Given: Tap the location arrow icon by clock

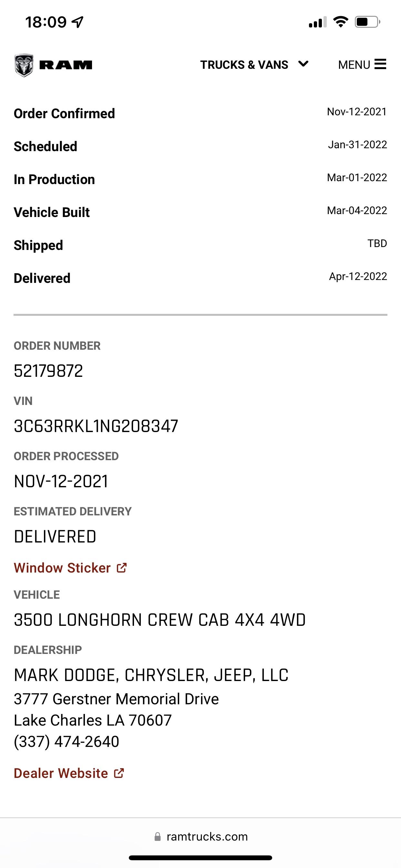Looking at the screenshot, I should point(78,22).
